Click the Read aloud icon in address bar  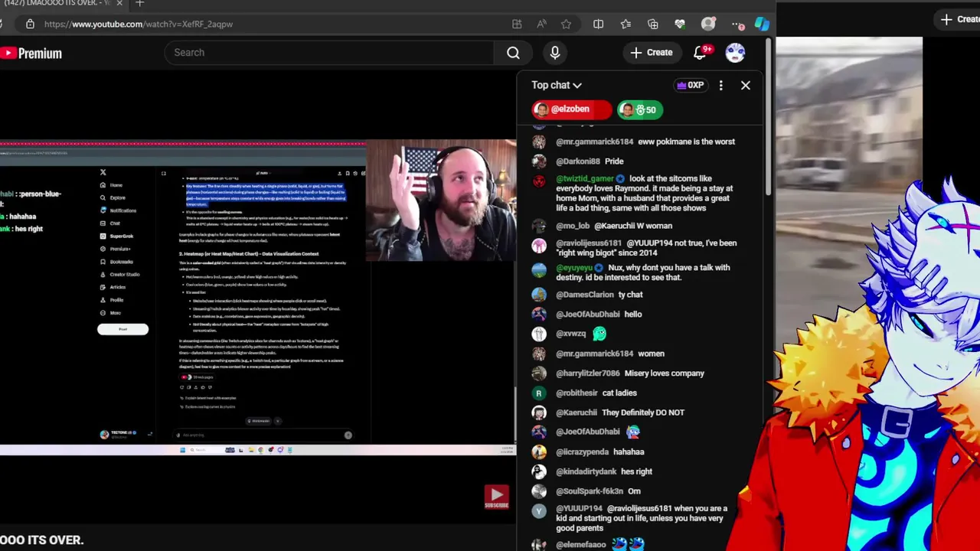(x=542, y=24)
